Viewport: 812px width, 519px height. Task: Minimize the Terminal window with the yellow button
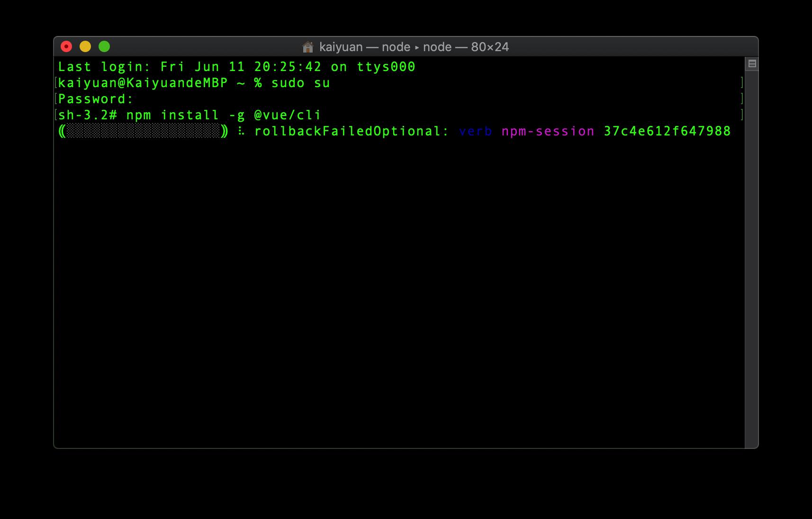coord(85,46)
